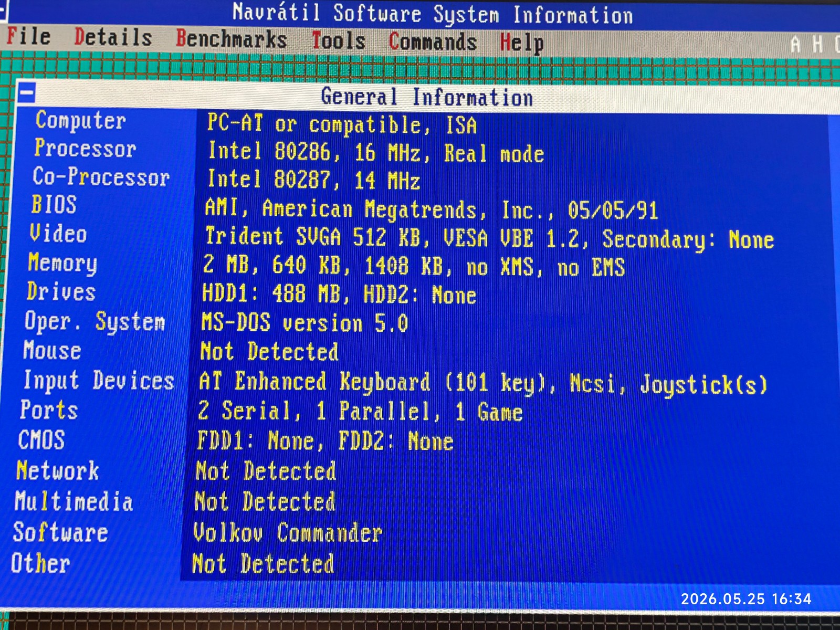
Task: Open the Tools menu
Action: (339, 40)
